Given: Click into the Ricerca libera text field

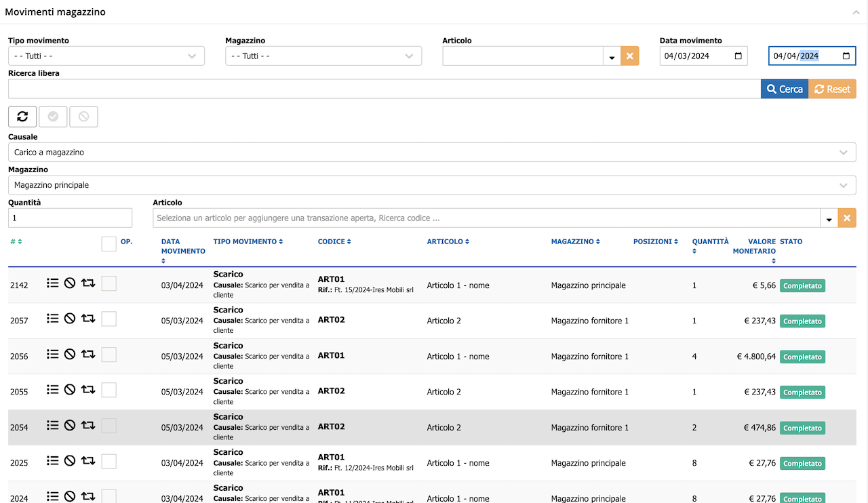Looking at the screenshot, I should point(384,89).
